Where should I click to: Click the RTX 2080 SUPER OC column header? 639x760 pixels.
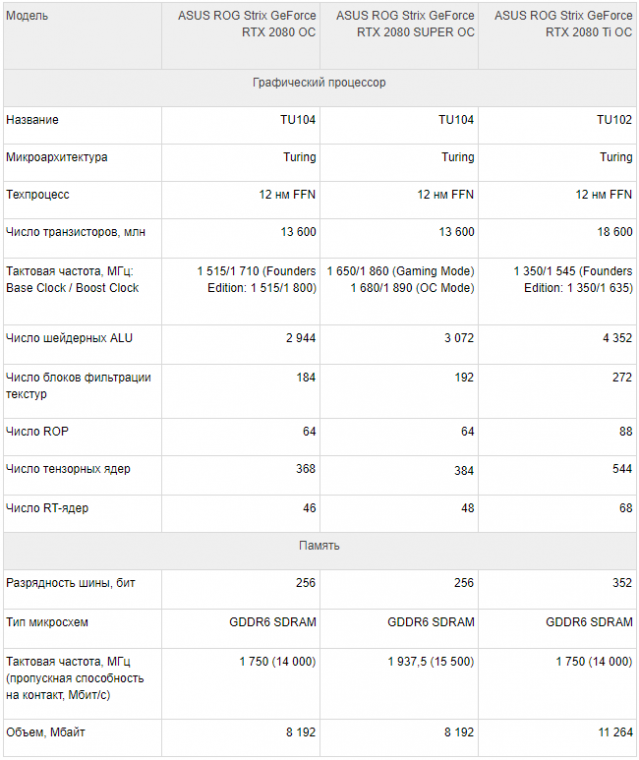point(399,36)
